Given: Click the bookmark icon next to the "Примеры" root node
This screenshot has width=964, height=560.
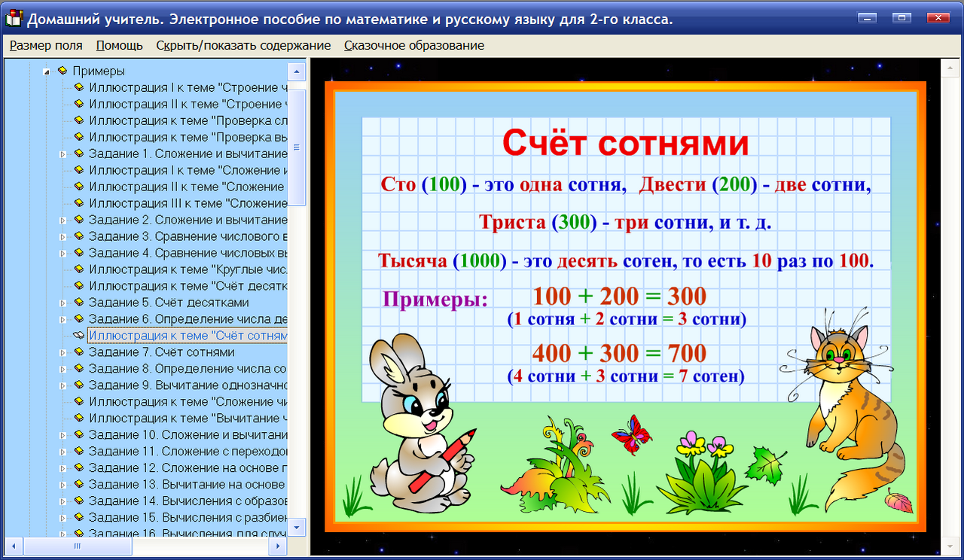Looking at the screenshot, I should pos(63,70).
